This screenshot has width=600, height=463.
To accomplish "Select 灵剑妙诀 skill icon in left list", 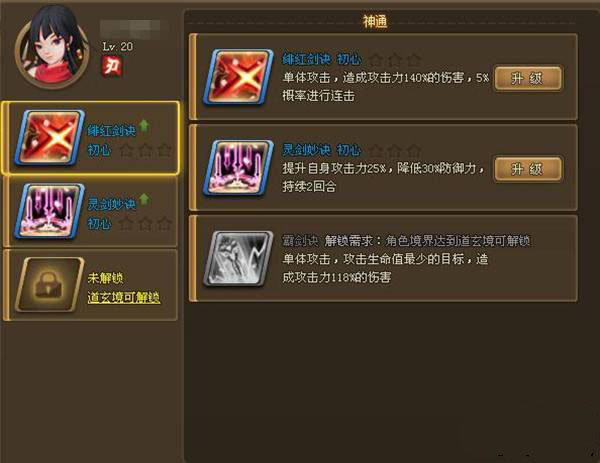I will coord(49,211).
